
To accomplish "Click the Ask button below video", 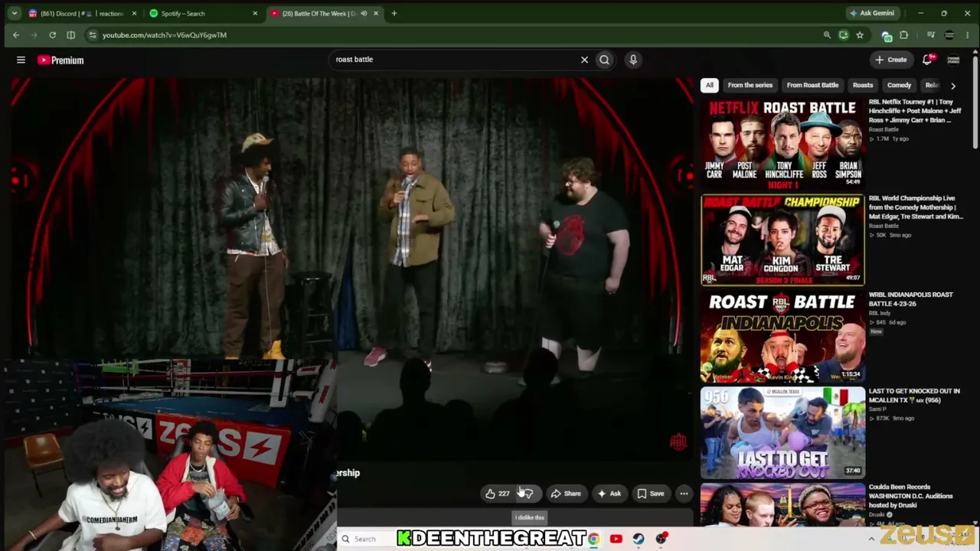I will point(609,494).
